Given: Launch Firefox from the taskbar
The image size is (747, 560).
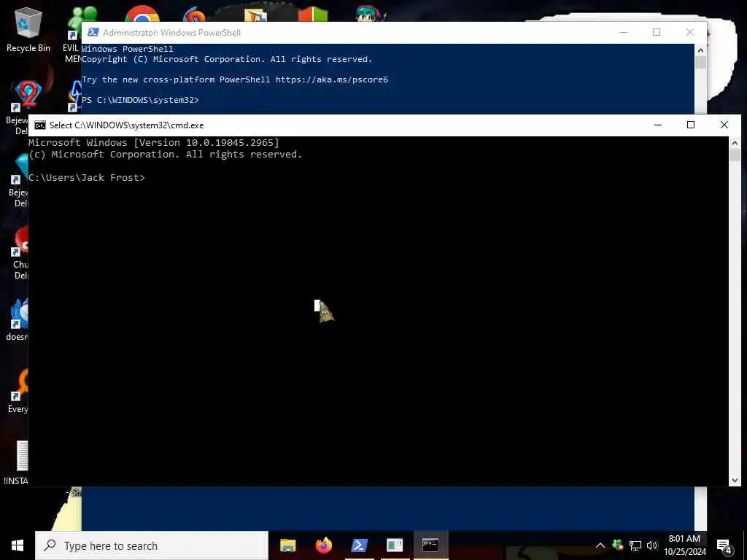Looking at the screenshot, I should (x=323, y=545).
